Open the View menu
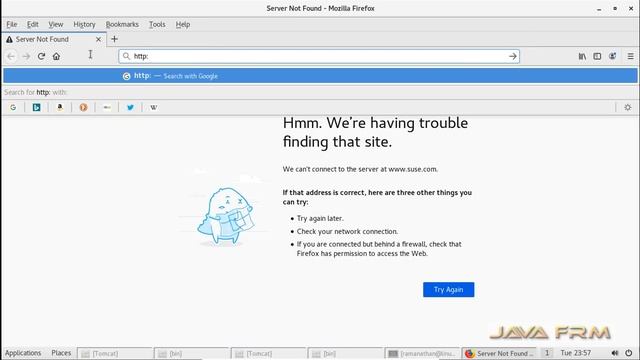 click(56, 24)
